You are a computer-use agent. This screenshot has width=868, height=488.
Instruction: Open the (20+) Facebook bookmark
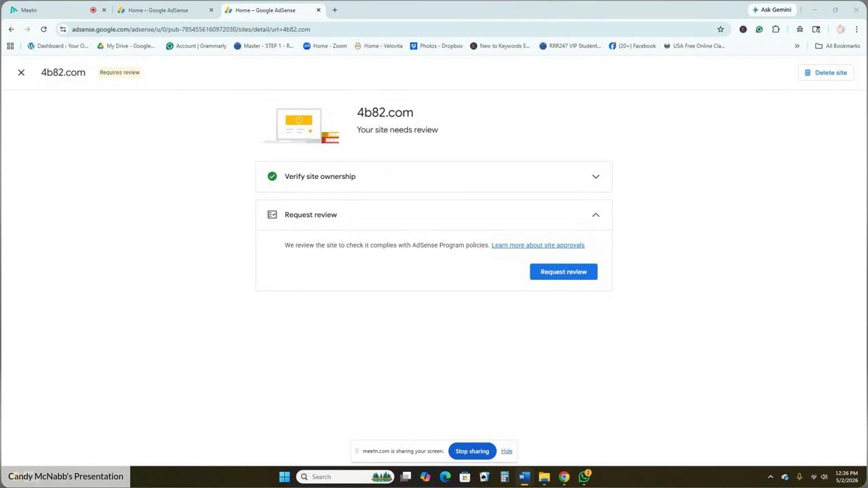click(632, 46)
